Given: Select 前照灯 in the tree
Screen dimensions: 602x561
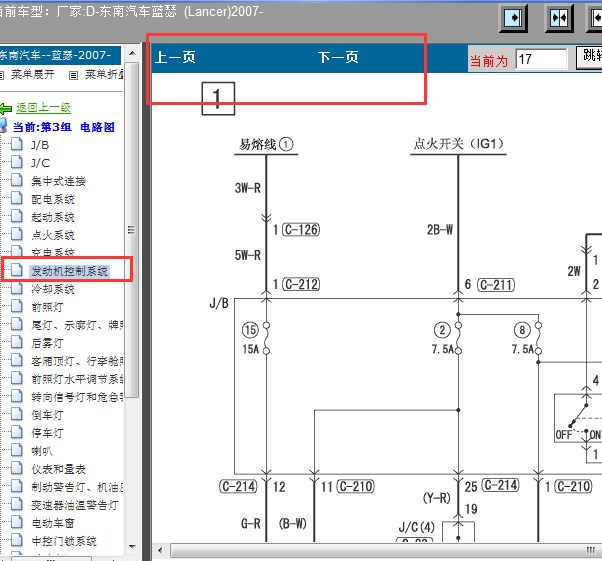Looking at the screenshot, I should pos(47,307).
